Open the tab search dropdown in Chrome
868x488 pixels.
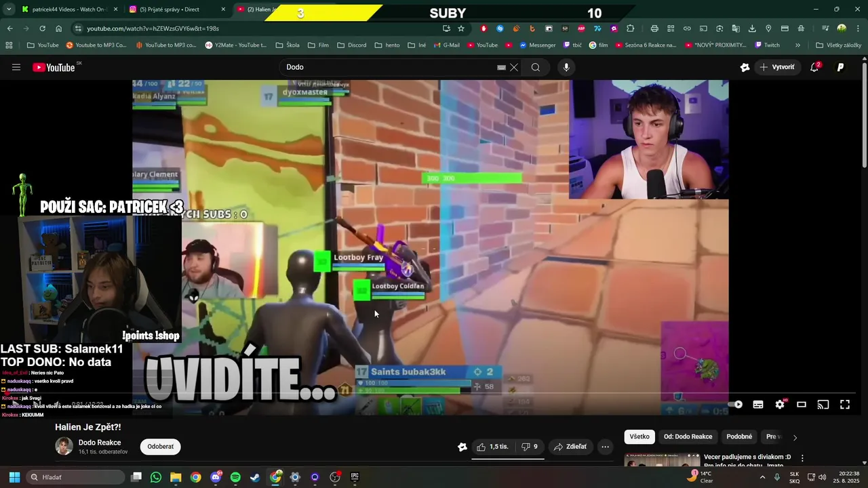(x=8, y=9)
